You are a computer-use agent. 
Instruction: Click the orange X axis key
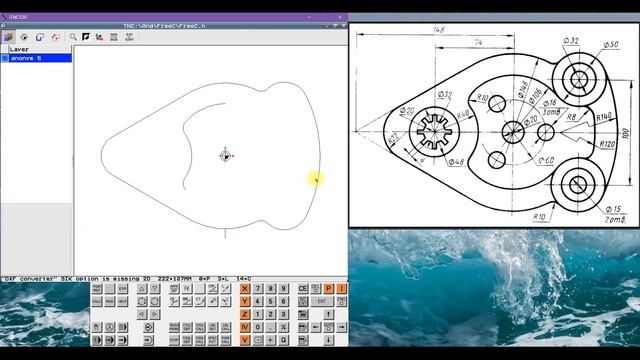pos(244,288)
